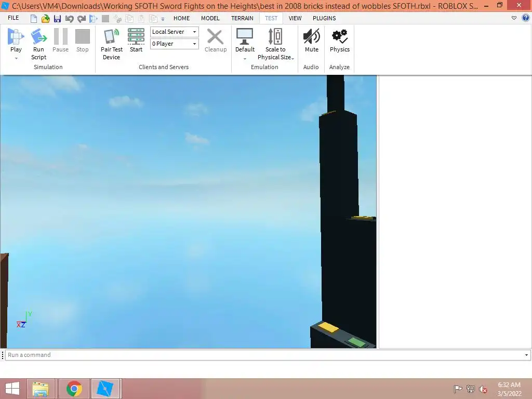Switch to the HOME tab
Screen dimensions: 532x399
(x=181, y=18)
